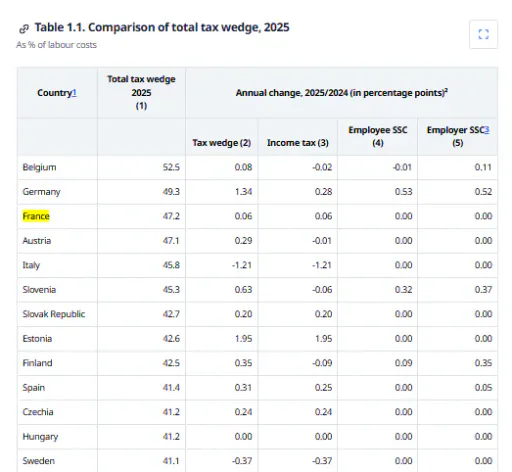This screenshot has width=512, height=472.
Task: Click Spain's total tax wedge value 41.4
Action: pyautogui.click(x=171, y=388)
